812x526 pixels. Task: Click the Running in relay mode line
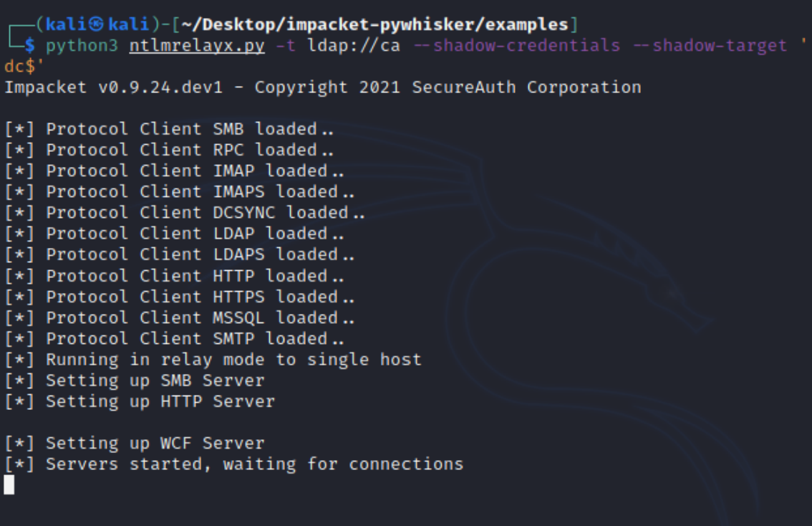click(213, 359)
